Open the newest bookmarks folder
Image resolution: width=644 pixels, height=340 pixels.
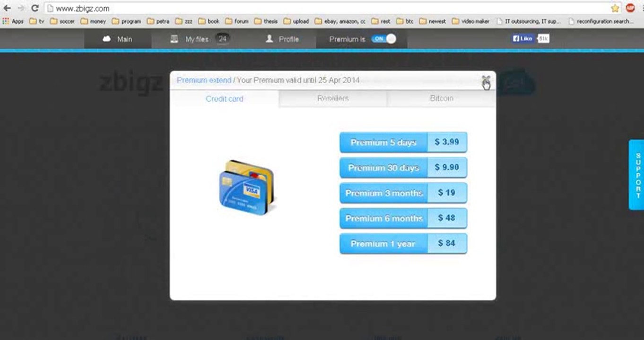(433, 21)
